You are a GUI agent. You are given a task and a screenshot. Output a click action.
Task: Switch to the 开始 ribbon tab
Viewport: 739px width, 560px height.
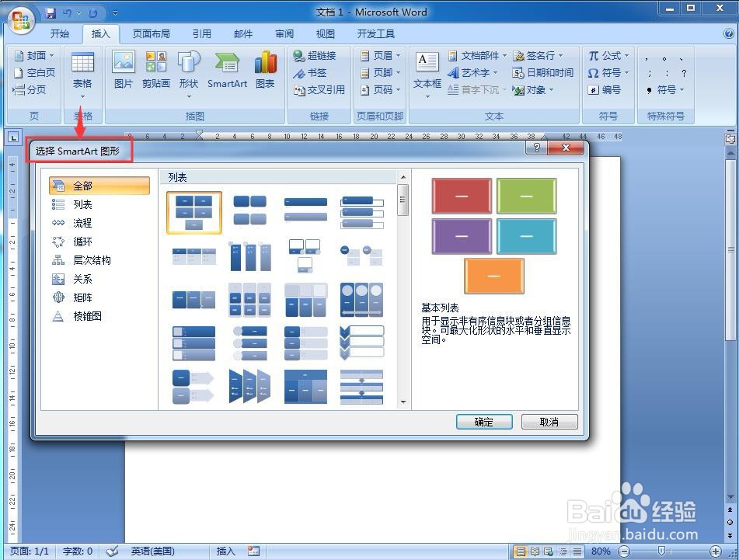[x=60, y=34]
